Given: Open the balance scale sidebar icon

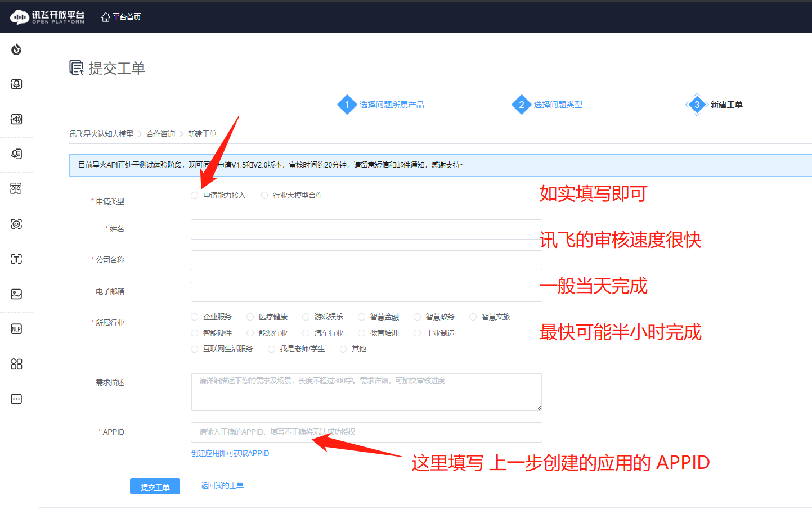Looking at the screenshot, I should pos(16,189).
